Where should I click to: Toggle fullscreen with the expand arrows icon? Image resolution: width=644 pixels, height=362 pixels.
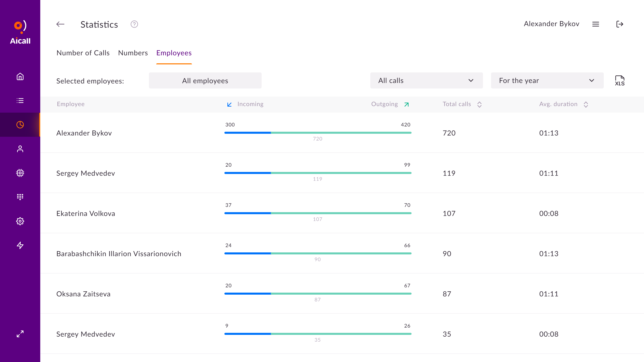click(20, 334)
